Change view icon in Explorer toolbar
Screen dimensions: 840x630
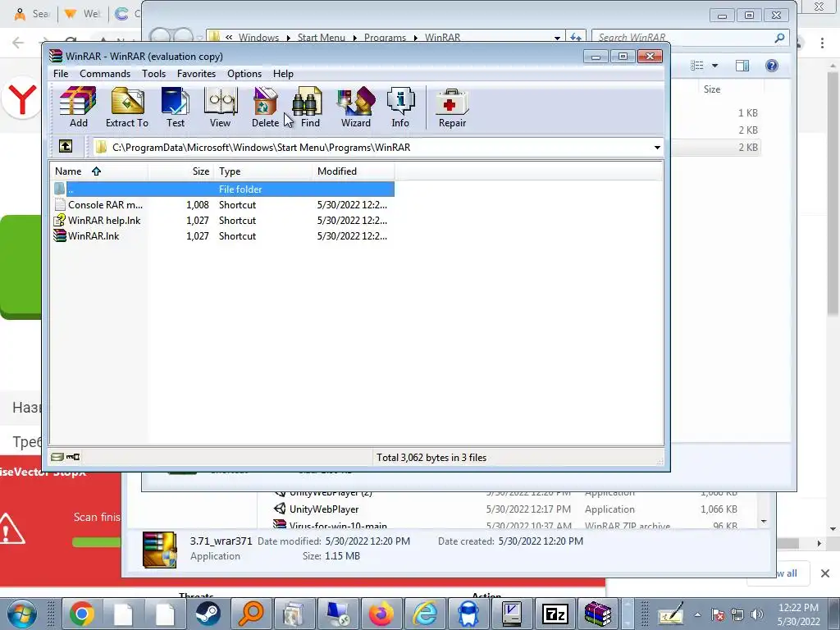point(697,66)
